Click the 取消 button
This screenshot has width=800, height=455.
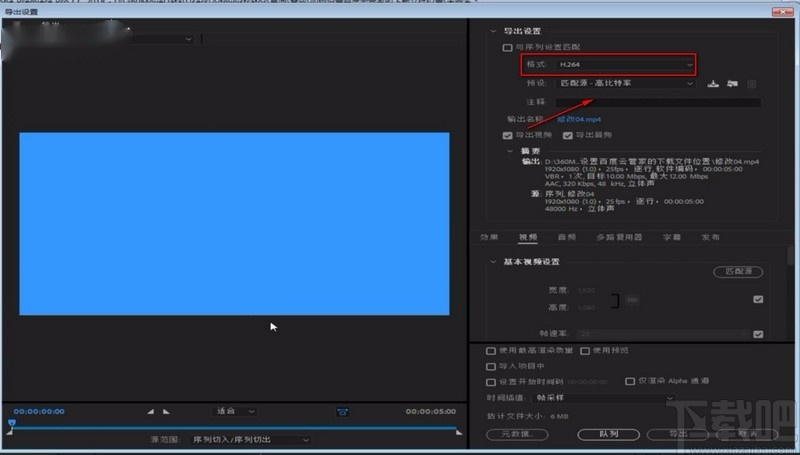(x=747, y=435)
